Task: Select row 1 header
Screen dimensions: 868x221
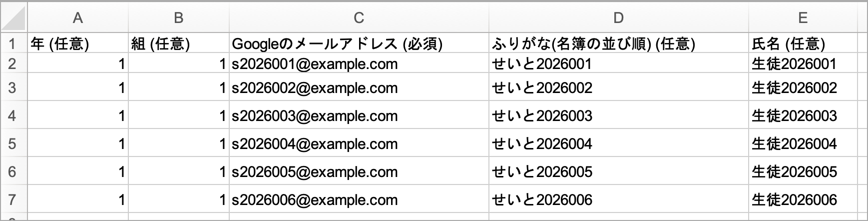Action: (13, 43)
